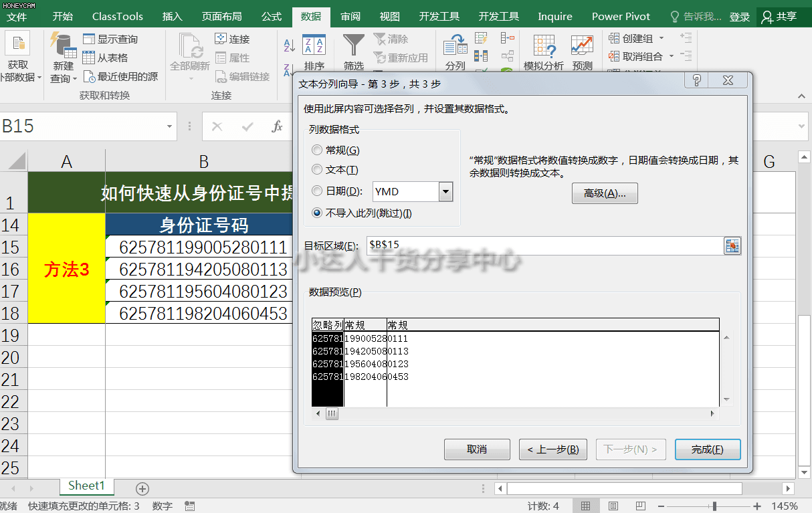Click the sheet's vertical scrollbar up arrow
The height and width of the screenshot is (513, 812).
(805, 158)
